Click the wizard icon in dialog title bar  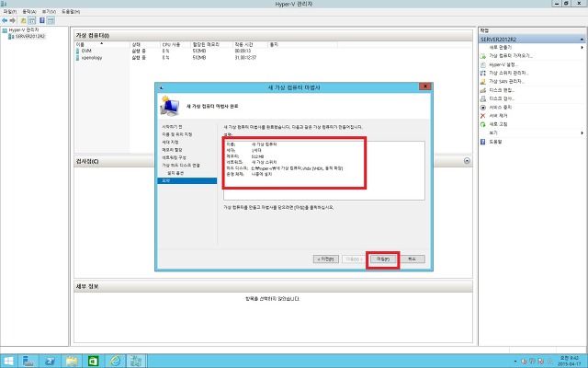click(x=162, y=87)
